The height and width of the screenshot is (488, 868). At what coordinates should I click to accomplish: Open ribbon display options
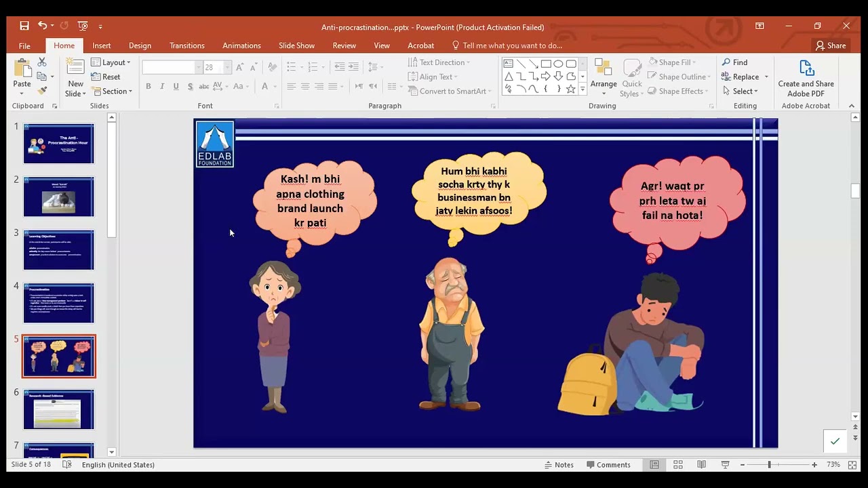click(759, 26)
